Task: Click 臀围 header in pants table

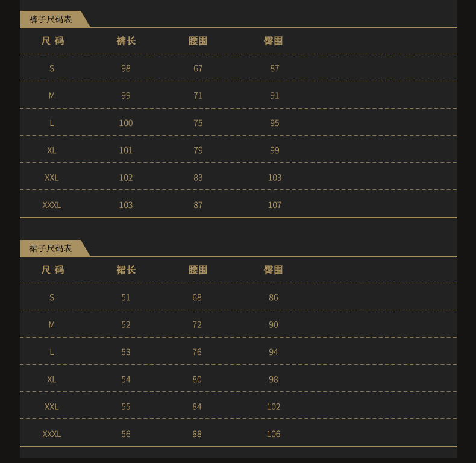Action: [x=274, y=41]
